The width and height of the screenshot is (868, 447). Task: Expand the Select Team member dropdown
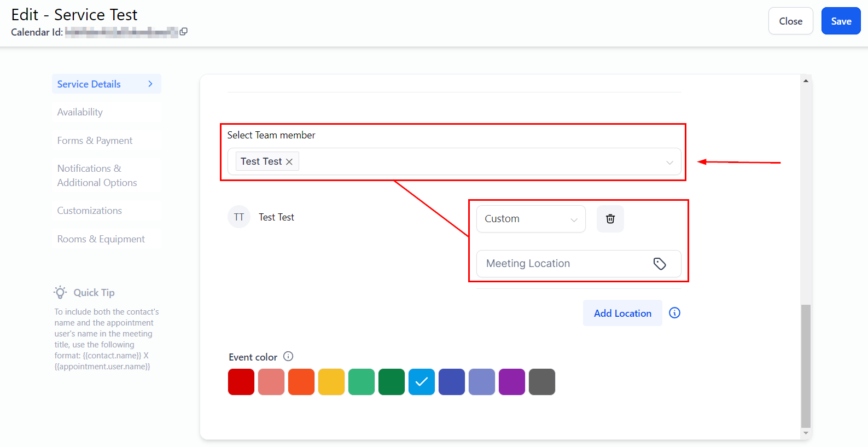click(669, 162)
